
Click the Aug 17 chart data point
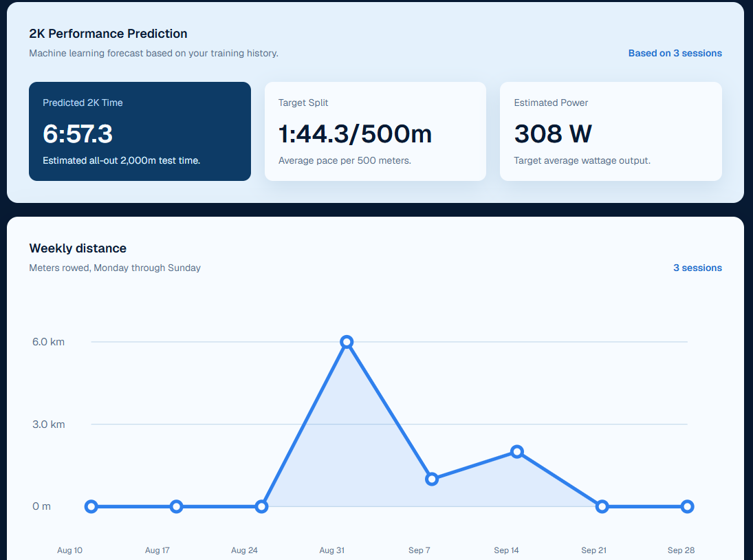pyautogui.click(x=176, y=506)
